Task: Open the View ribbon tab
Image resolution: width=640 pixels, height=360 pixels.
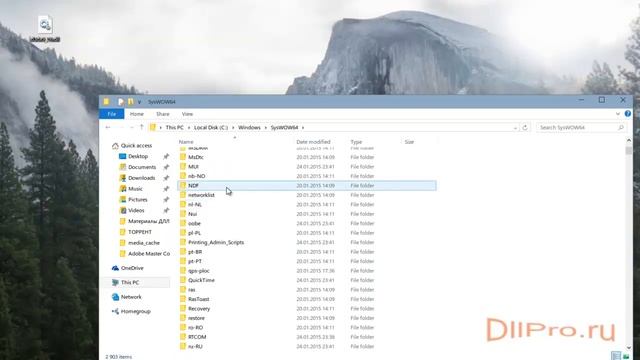Action: (187, 114)
